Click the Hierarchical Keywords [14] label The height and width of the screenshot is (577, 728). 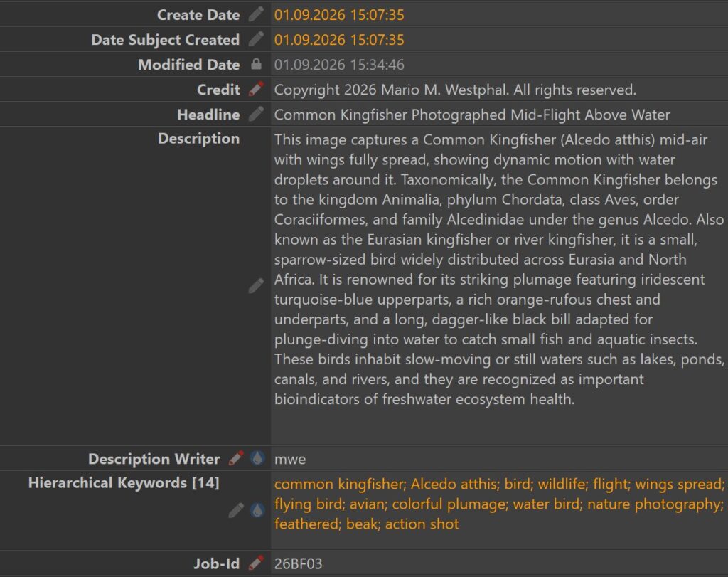click(124, 483)
